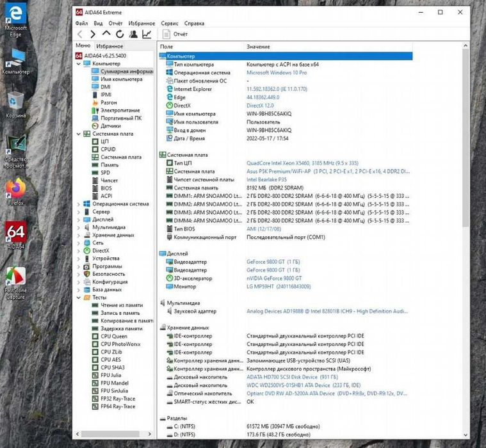Screen dimensions: 486x448
Task: Open the ACPI tree item
Action: [x=106, y=196]
